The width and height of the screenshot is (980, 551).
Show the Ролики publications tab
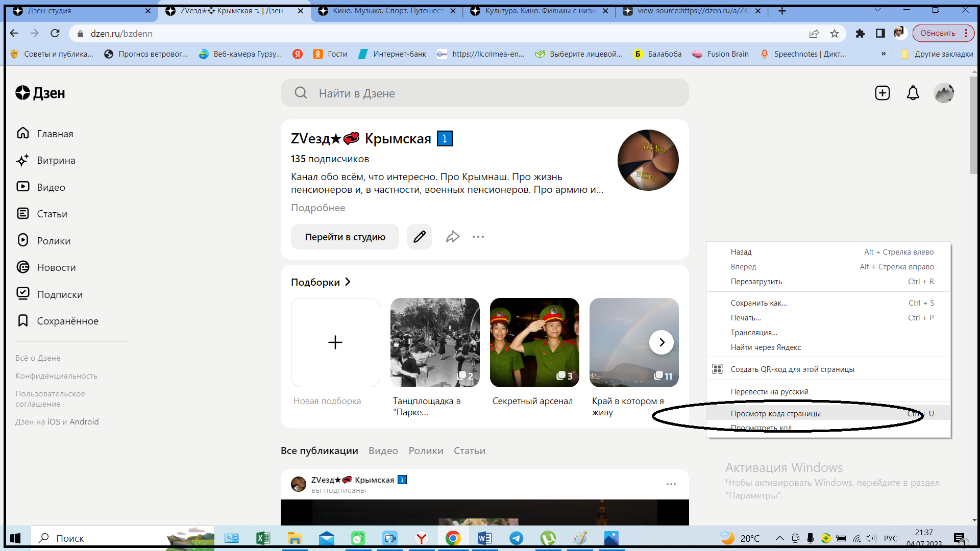point(426,450)
